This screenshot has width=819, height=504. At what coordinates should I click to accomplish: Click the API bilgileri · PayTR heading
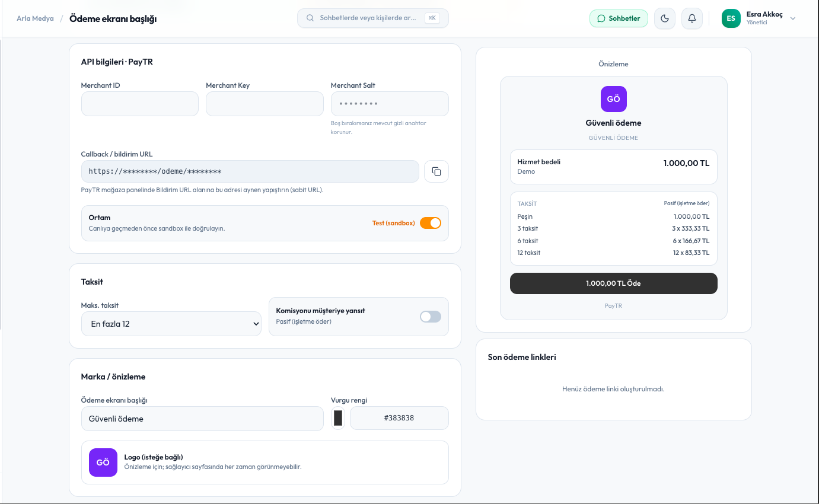[x=117, y=62]
